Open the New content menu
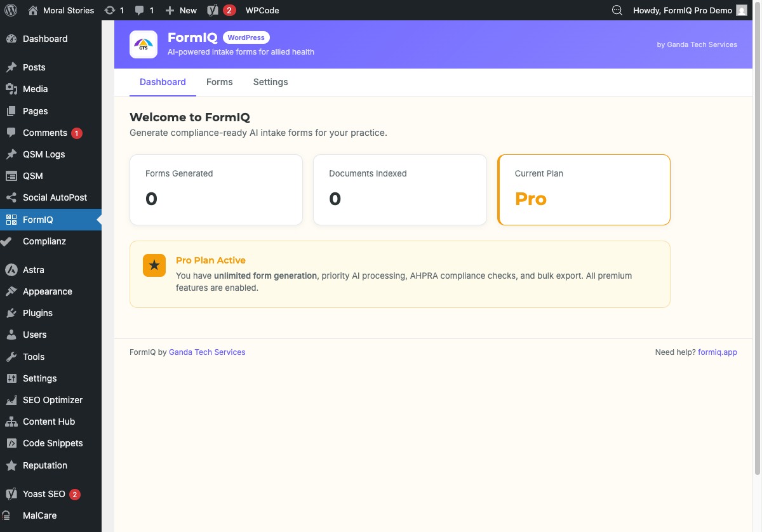The height and width of the screenshot is (532, 762). click(x=181, y=10)
